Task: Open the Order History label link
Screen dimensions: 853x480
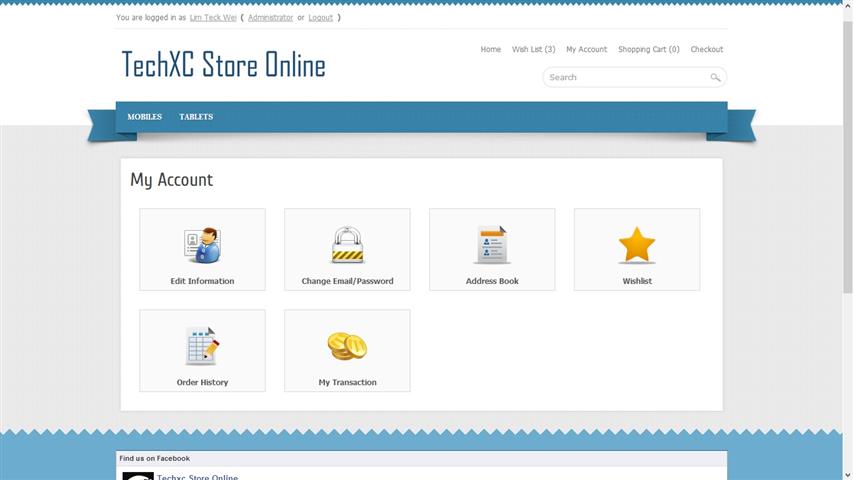Action: click(x=202, y=382)
